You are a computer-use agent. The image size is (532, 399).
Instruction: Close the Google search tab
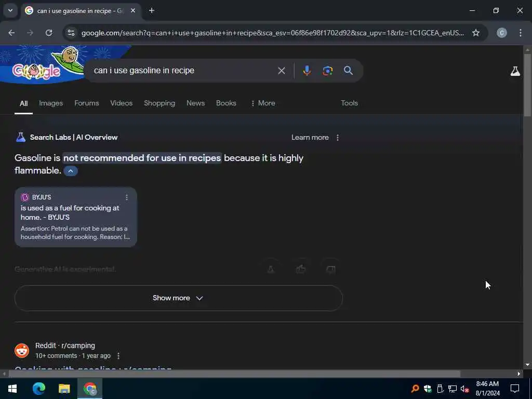point(133,10)
